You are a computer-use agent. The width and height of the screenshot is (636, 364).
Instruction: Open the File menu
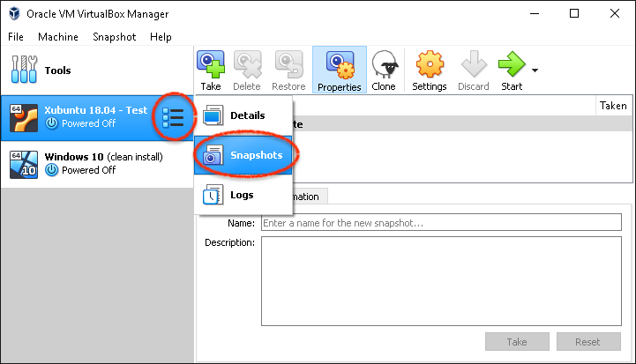click(x=16, y=37)
